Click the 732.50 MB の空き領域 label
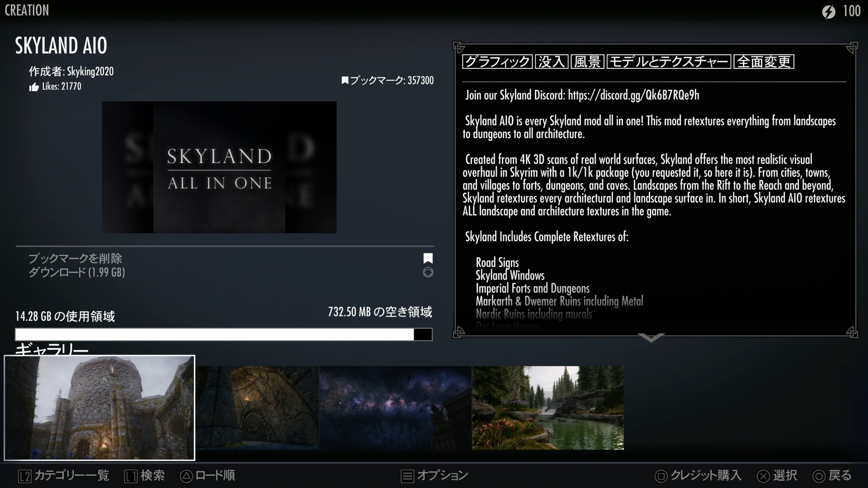Screen dimensions: 868x488 [380, 312]
